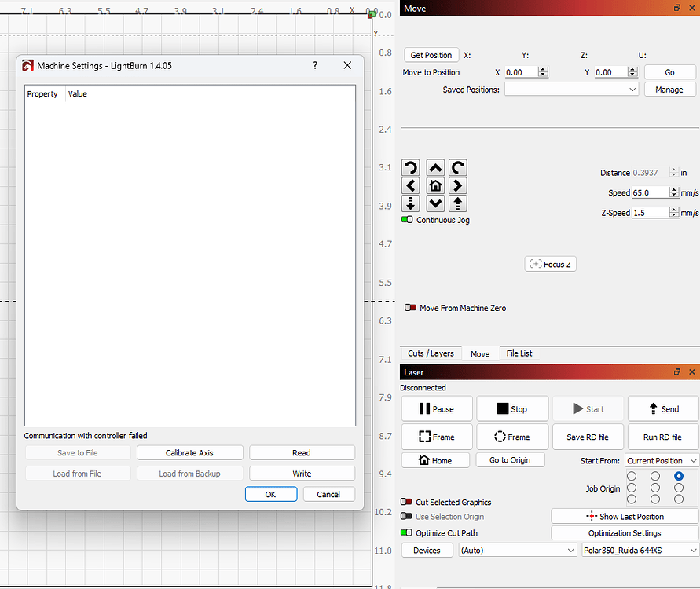This screenshot has width=700, height=589.
Task: Switch to the Cuts / Layers tab
Action: pos(431,353)
